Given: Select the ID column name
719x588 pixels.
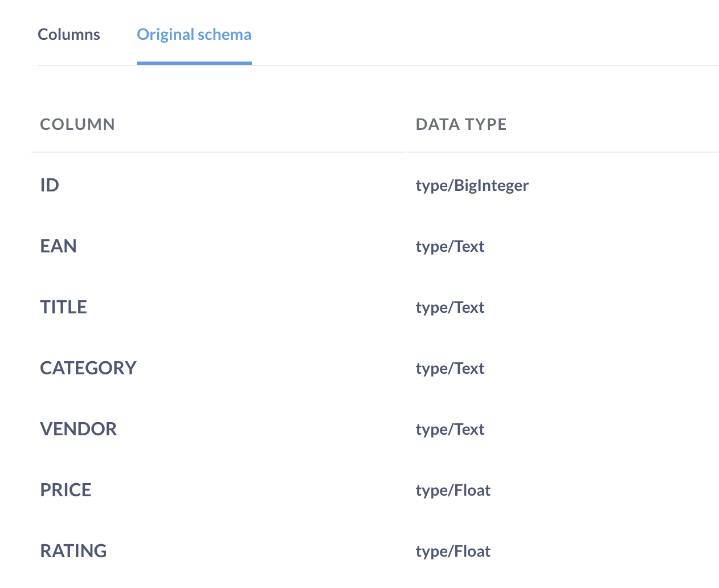Looking at the screenshot, I should pos(50,185).
